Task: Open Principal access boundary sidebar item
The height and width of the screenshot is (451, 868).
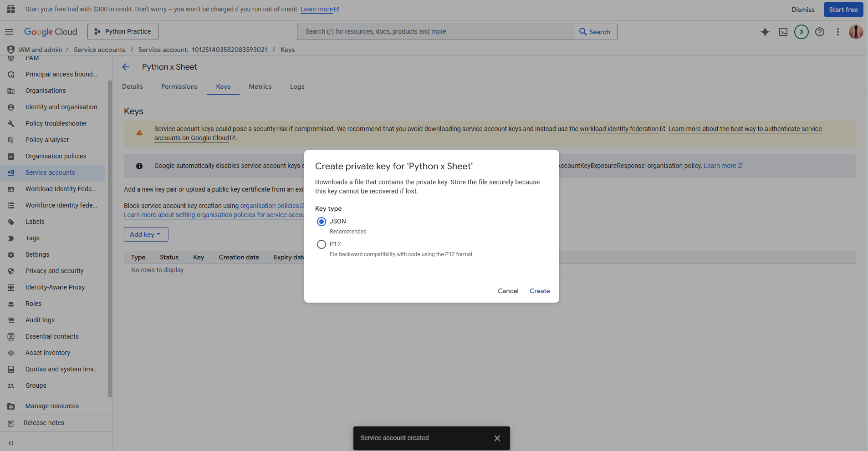Action: 52,74
